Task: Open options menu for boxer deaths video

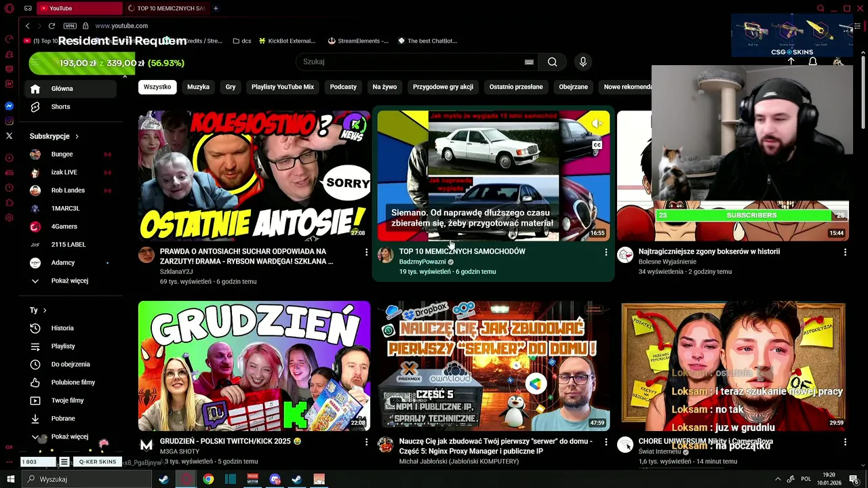Action: 845,252
